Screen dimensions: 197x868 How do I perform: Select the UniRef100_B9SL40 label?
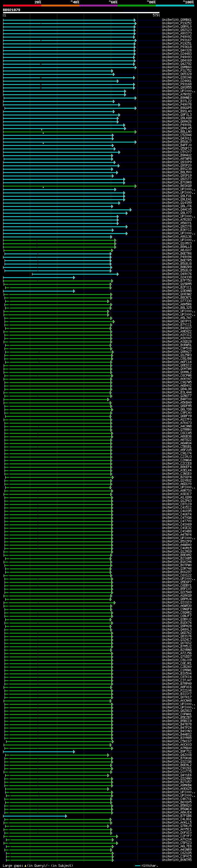[177, 111]
